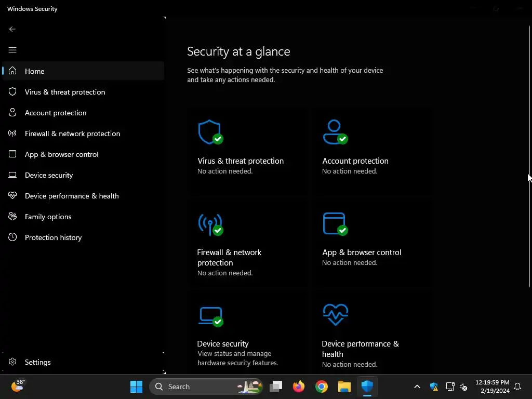The width and height of the screenshot is (532, 399).
Task: Open the Windows Start menu
Action: click(137, 387)
